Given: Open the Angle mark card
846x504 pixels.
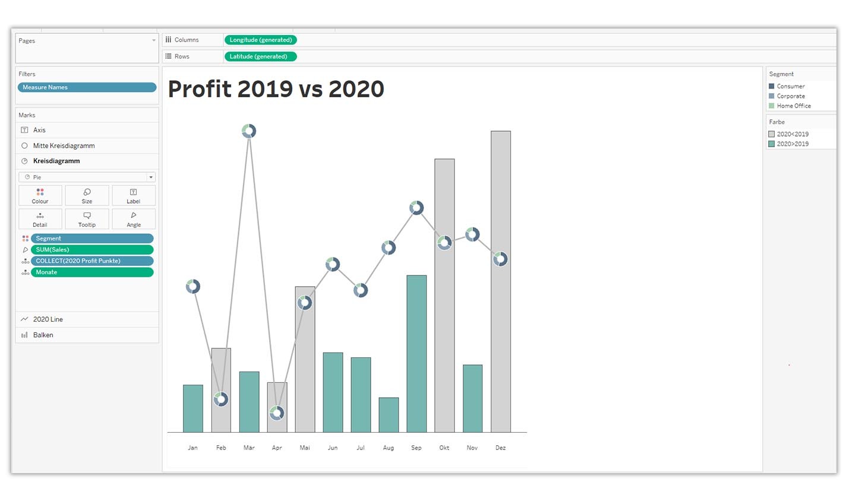Looking at the screenshot, I should coord(134,219).
